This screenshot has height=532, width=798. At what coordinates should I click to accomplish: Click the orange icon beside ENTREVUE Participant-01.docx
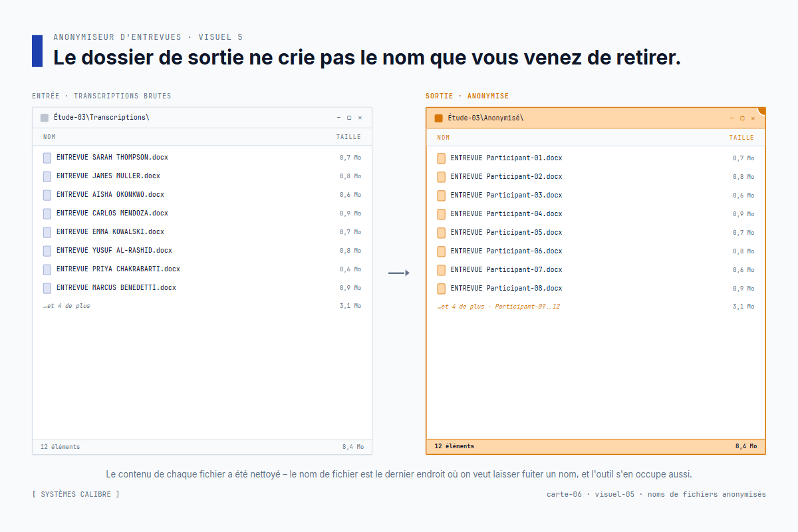pos(440,158)
